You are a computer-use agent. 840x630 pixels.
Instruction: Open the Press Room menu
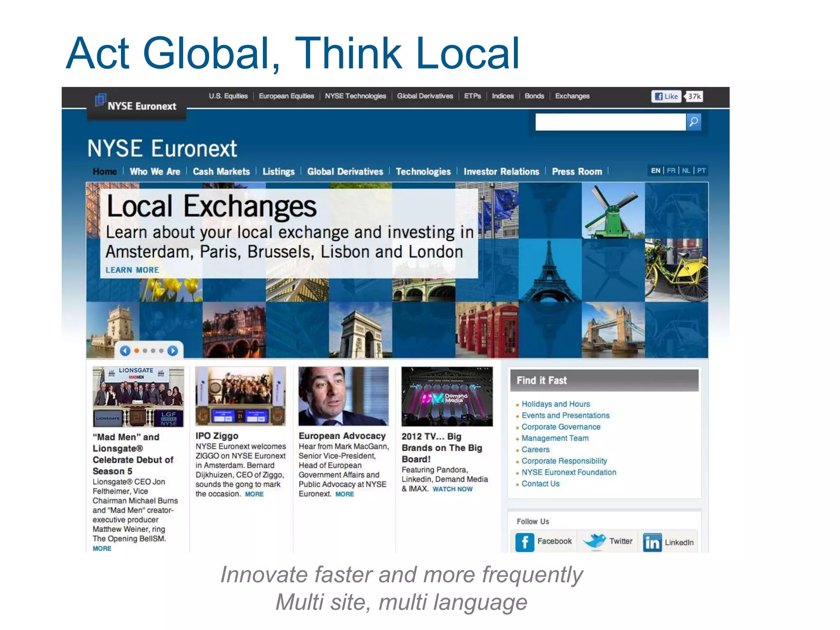click(x=577, y=171)
